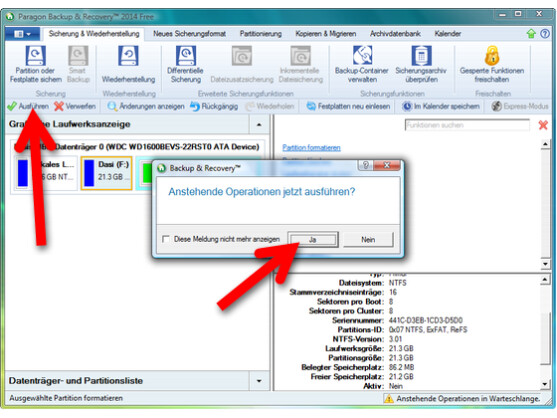The width and height of the screenshot is (557, 418).
Task: Click Änderungen anzeigen
Action: click(146, 106)
